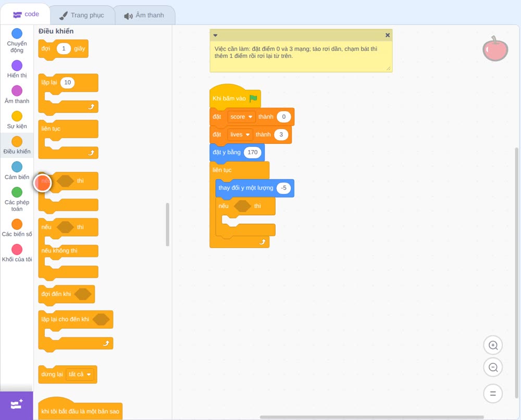521x420 pixels.
Task: Select the Hiển thị category circle
Action: (x=17, y=66)
